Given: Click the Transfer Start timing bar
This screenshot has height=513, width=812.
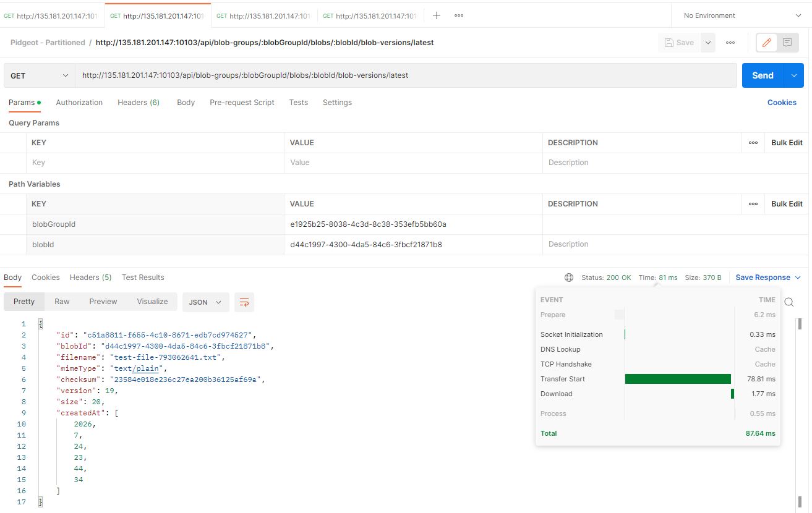Looking at the screenshot, I should click(x=678, y=379).
